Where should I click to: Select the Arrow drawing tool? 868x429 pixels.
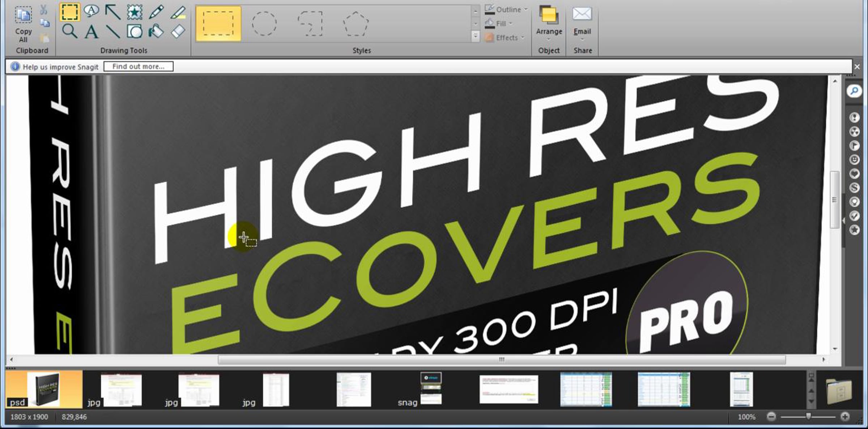[x=113, y=12]
